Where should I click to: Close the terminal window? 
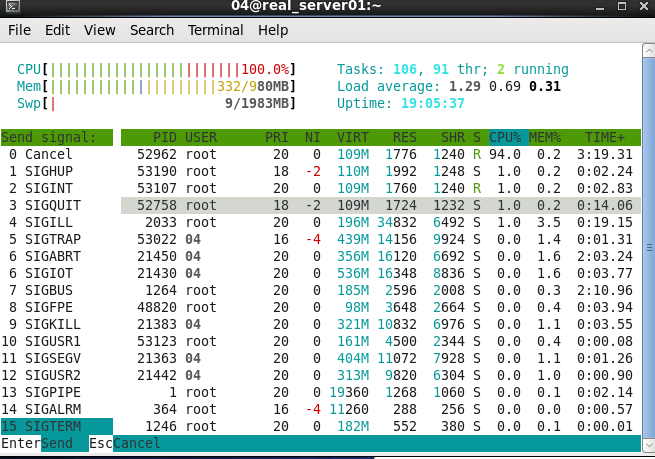point(644,6)
